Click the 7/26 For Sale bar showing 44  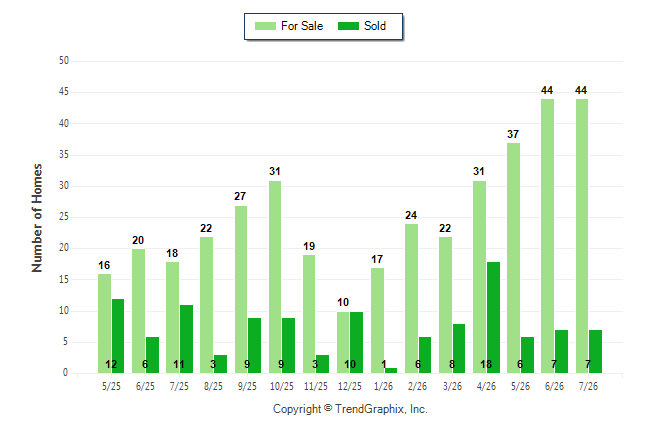[582, 236]
